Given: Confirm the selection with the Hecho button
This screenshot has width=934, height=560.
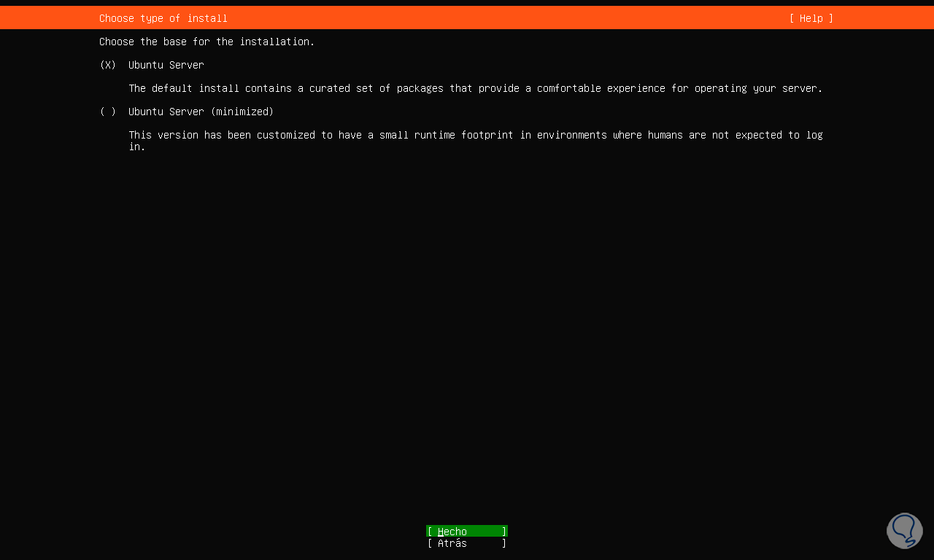Looking at the screenshot, I should (x=467, y=532).
